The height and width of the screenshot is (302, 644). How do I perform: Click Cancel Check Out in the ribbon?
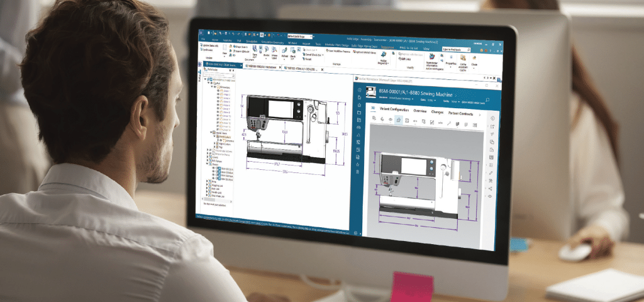(x=313, y=55)
